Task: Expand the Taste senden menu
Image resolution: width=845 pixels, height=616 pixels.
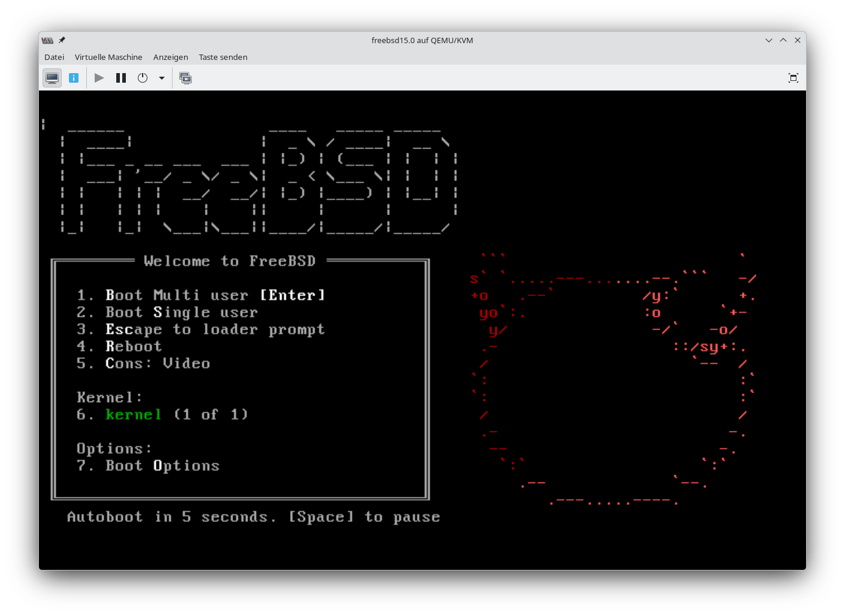Action: coord(223,57)
